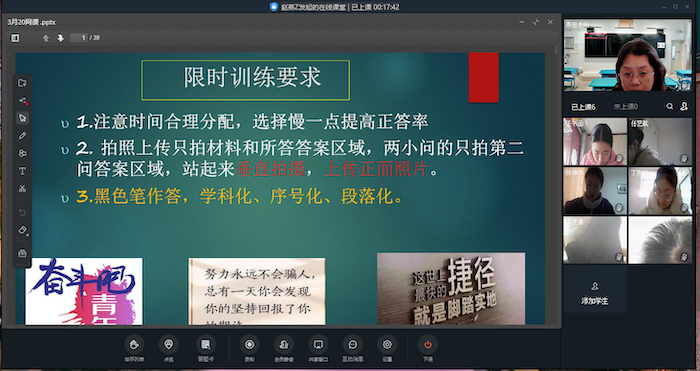Select the eraser tool
The width and height of the screenshot is (700, 371).
click(x=22, y=230)
